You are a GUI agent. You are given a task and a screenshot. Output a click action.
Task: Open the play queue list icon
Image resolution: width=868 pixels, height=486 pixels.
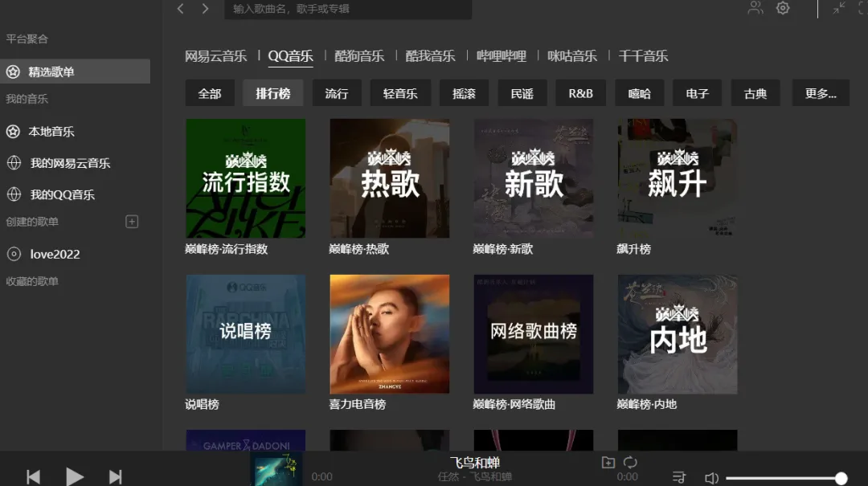point(678,477)
